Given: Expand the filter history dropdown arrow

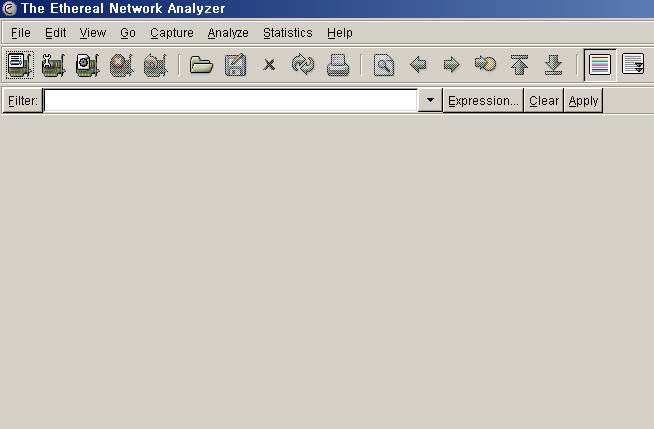Looking at the screenshot, I should pyautogui.click(x=430, y=100).
